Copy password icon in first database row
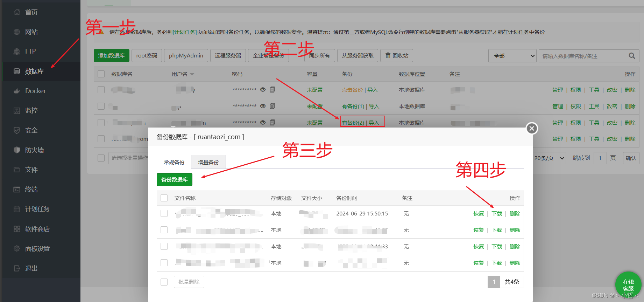Screen dimensions: 644x302 tap(272, 90)
